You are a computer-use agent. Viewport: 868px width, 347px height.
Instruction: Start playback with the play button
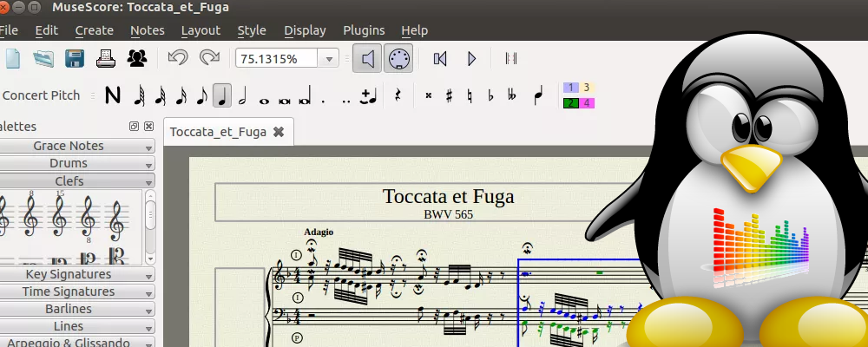click(472, 58)
